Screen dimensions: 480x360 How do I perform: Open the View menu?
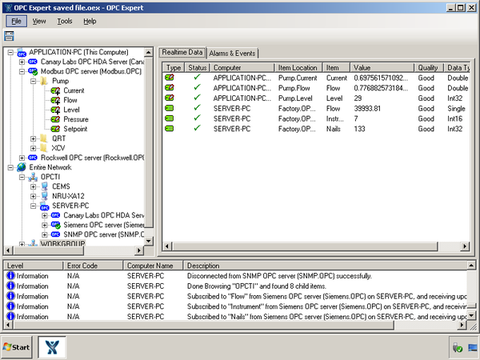(39, 21)
